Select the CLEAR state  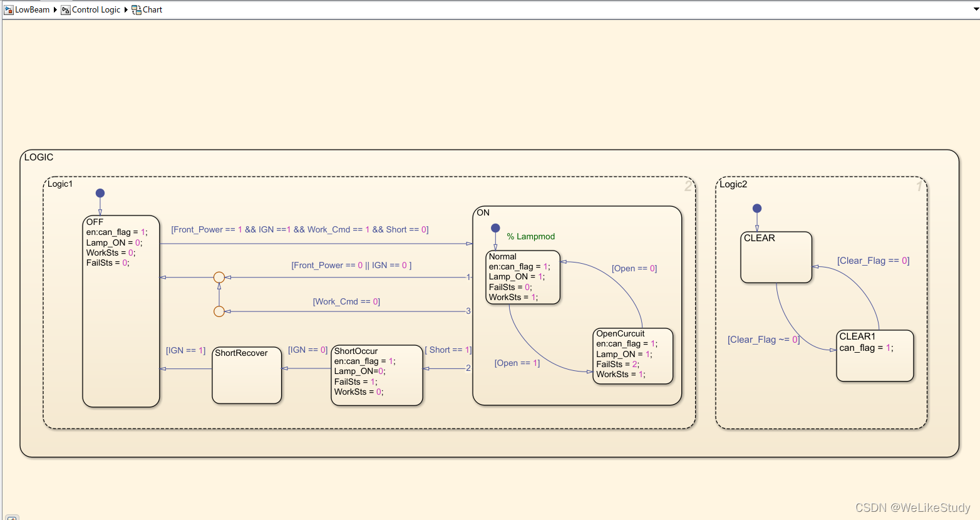[776, 257]
